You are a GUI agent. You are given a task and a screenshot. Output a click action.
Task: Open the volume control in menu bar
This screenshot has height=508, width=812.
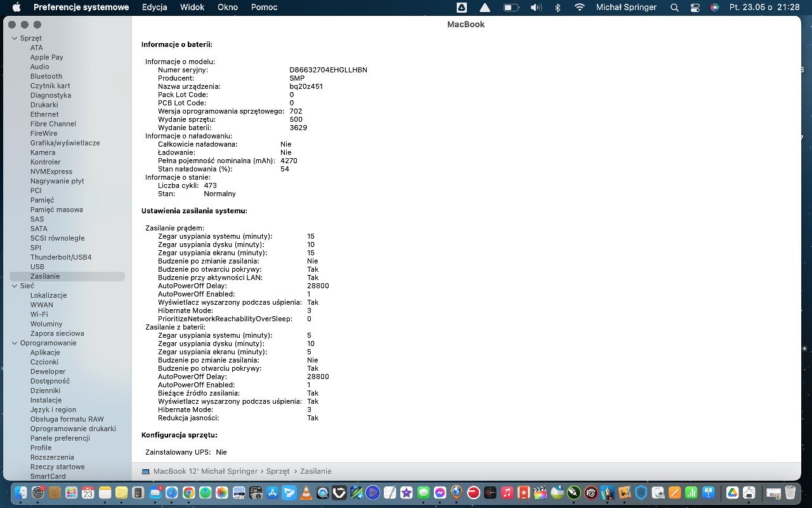coord(536,7)
